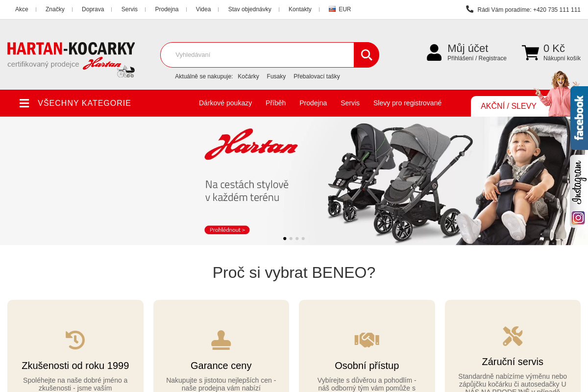Open Dárkové poukazy menu item
Image resolution: width=588 pixels, height=392 pixels.
[225, 103]
